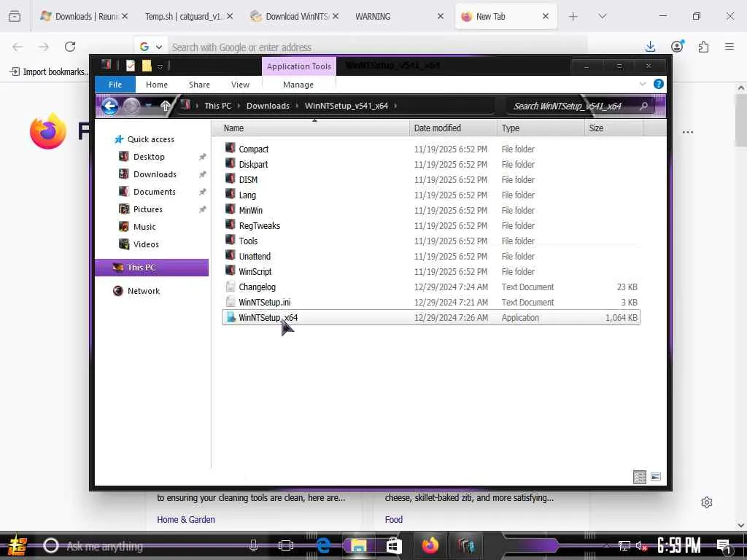
Task: Open the Explorer help question mark icon
Action: 659,85
